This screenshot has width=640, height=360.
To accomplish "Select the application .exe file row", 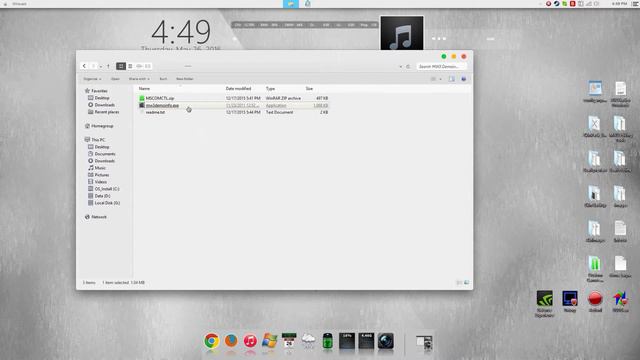I will coord(233,105).
